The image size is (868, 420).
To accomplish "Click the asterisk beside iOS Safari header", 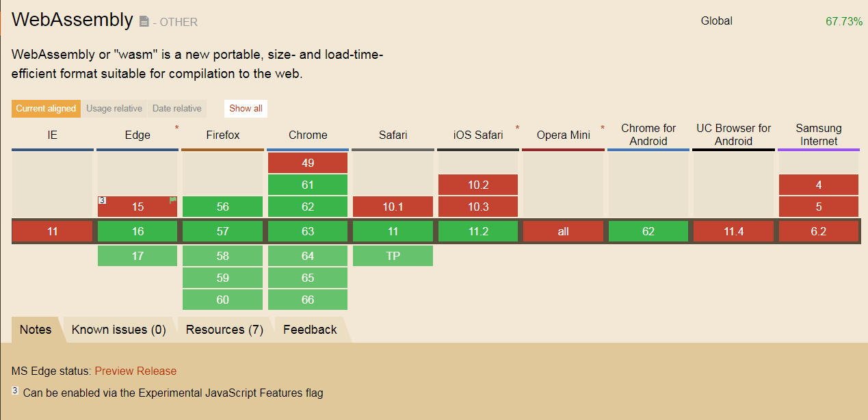I will point(517,128).
